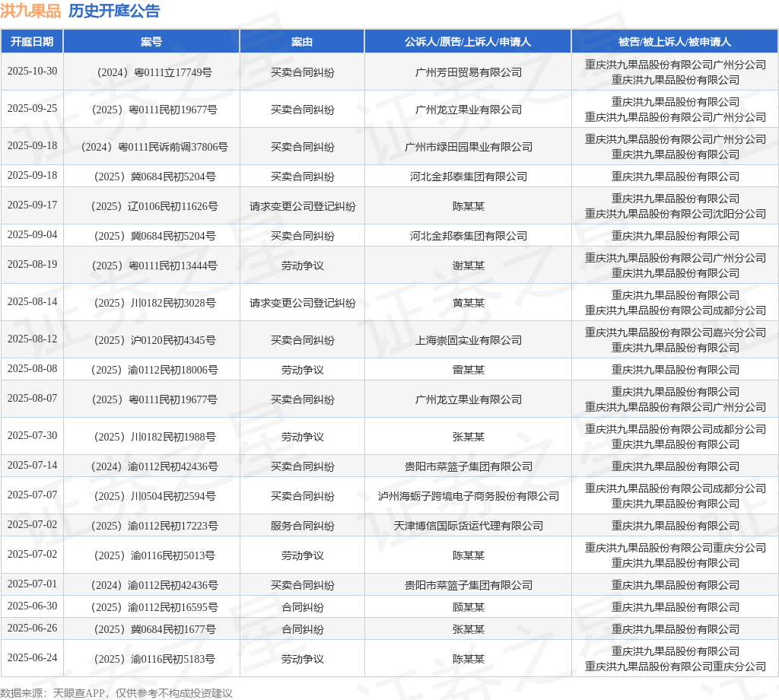Click plaintiff 黄某某
779x700 pixels.
coord(469,303)
